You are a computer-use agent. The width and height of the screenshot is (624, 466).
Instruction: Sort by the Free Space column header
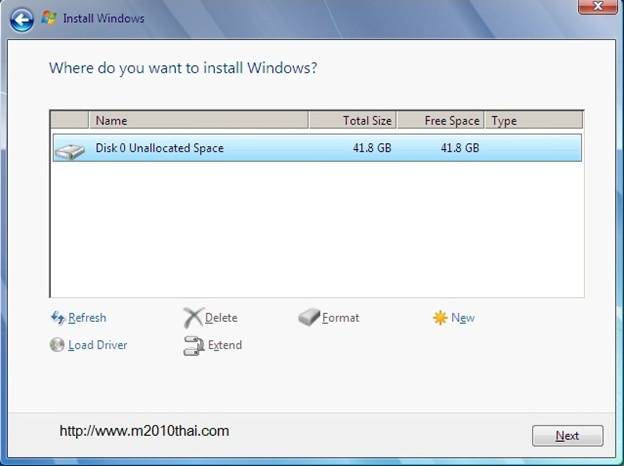[441, 120]
